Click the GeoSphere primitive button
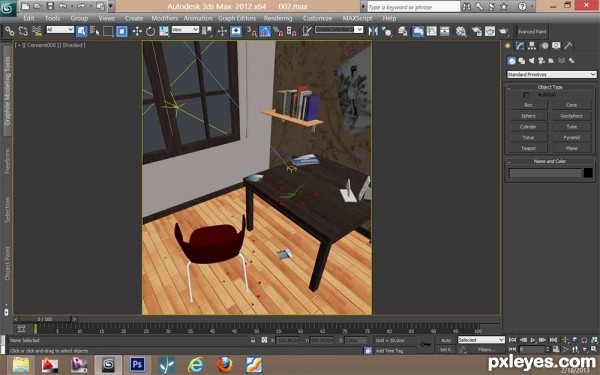The width and height of the screenshot is (600, 375). (x=572, y=116)
